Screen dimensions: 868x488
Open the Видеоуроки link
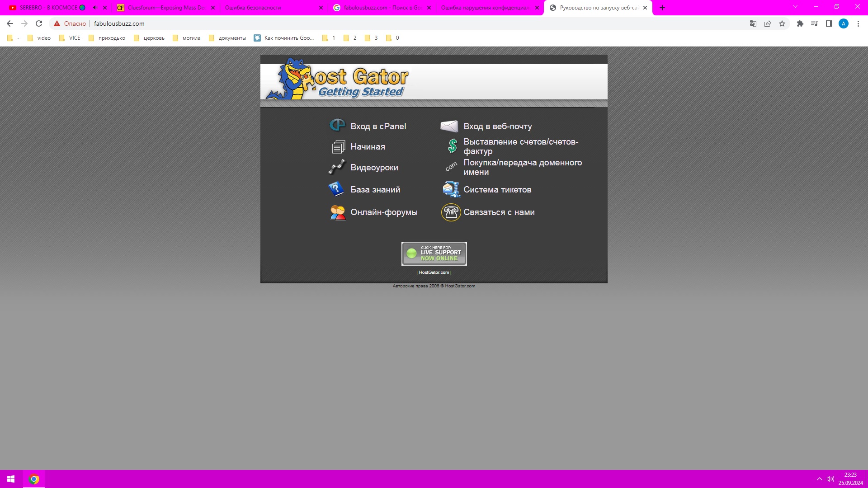pos(374,168)
